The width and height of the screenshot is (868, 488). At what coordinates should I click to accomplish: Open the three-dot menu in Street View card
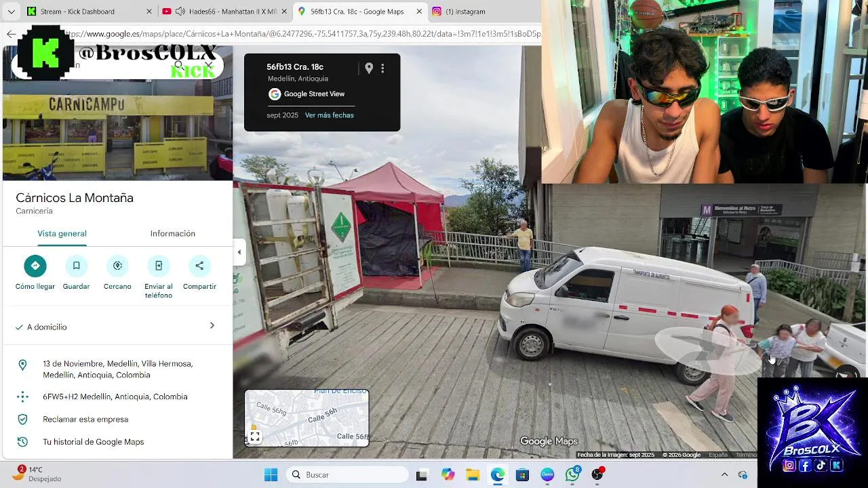pyautogui.click(x=382, y=68)
